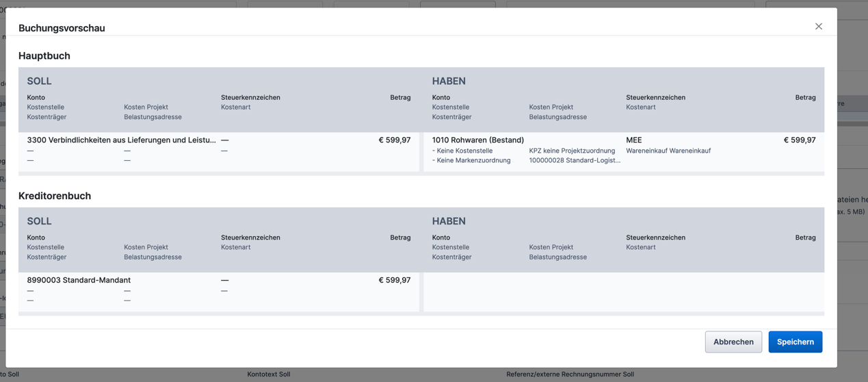
Task: Click the 100000028 Standard-Logist... address
Action: click(574, 160)
